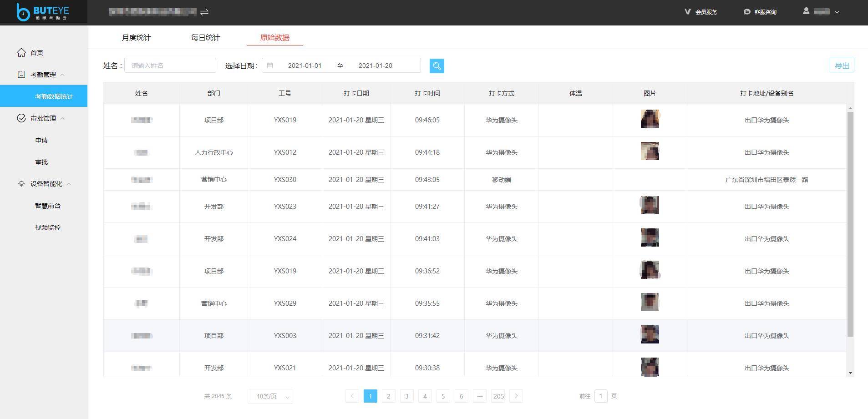Select the 视频监控 sidebar menu item
Image resolution: width=868 pixels, height=419 pixels.
pos(48,227)
